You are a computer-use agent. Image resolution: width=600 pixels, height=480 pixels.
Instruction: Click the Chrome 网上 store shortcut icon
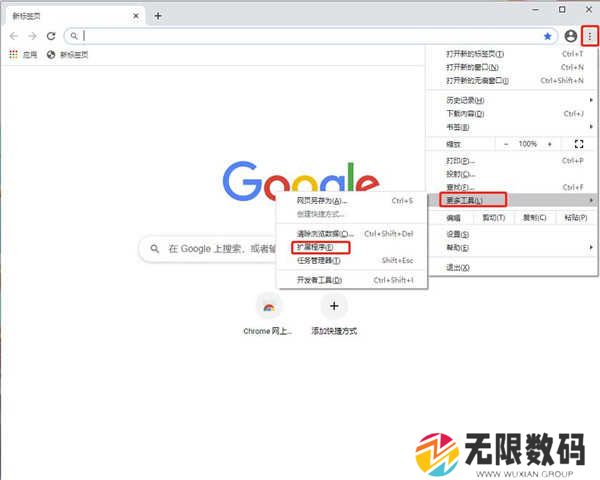point(269,307)
